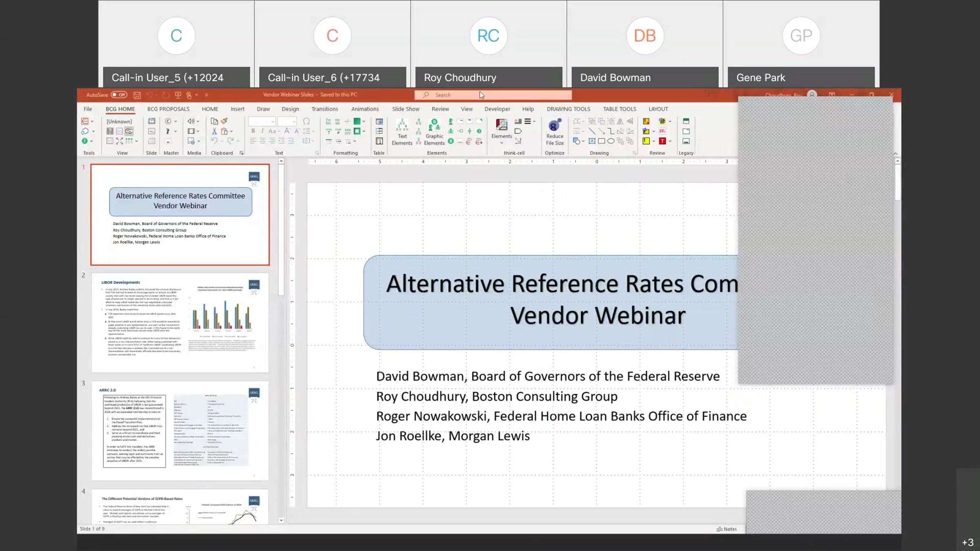Click Roy Choudhury participant tile
Image resolution: width=980 pixels, height=551 pixels.
pos(489,44)
